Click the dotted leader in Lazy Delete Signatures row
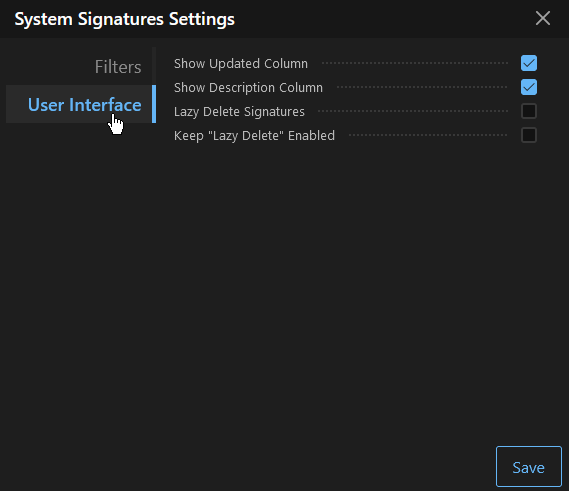The width and height of the screenshot is (569, 491). tap(413, 111)
